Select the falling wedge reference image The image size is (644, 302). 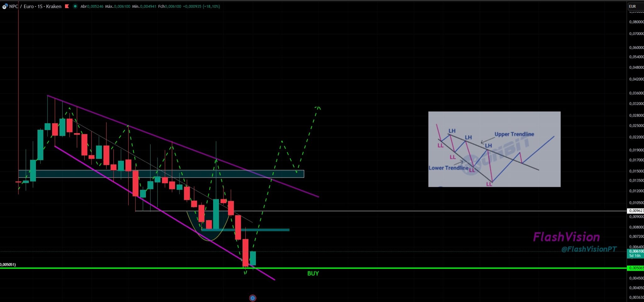coord(494,149)
